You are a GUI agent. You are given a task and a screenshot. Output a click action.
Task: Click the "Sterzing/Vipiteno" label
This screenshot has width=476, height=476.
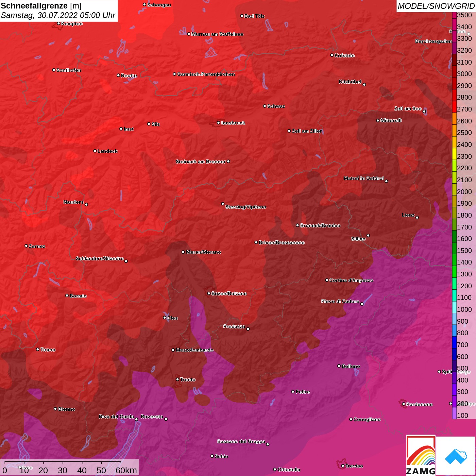[246, 207]
